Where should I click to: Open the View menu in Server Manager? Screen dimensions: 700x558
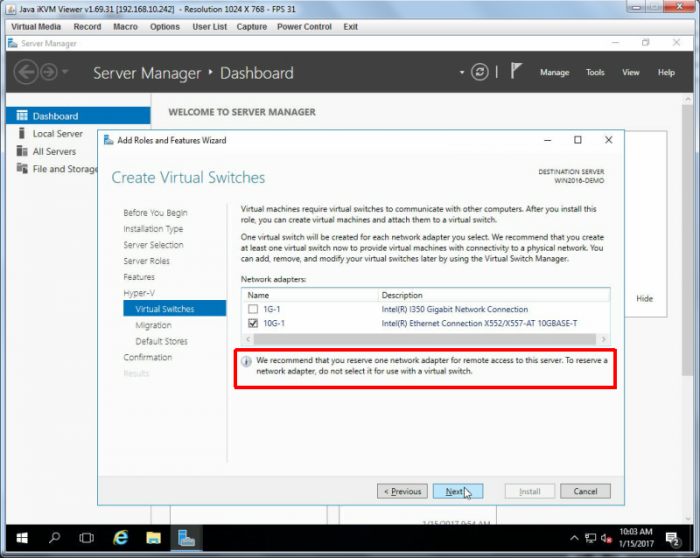[x=631, y=72]
